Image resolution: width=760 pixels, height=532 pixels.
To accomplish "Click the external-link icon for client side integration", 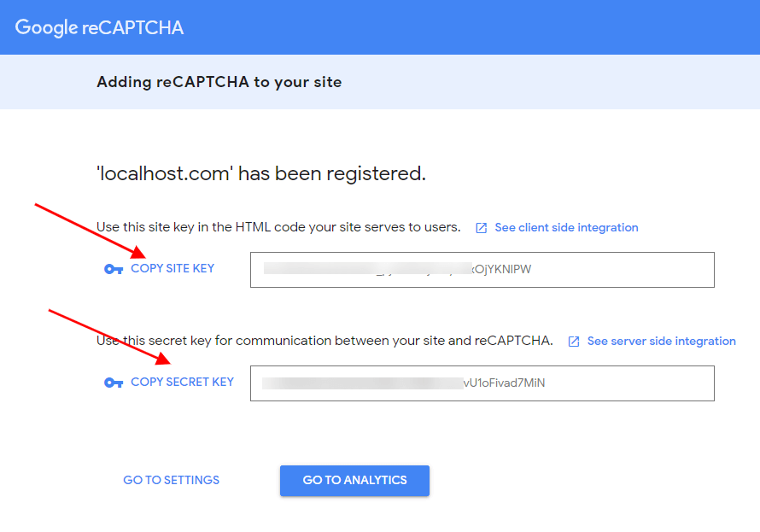I will pos(481,228).
